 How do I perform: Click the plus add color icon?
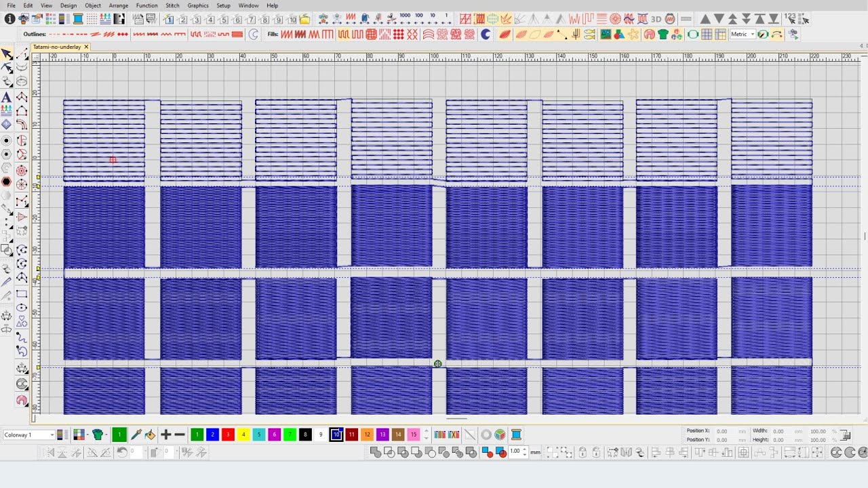[165, 434]
